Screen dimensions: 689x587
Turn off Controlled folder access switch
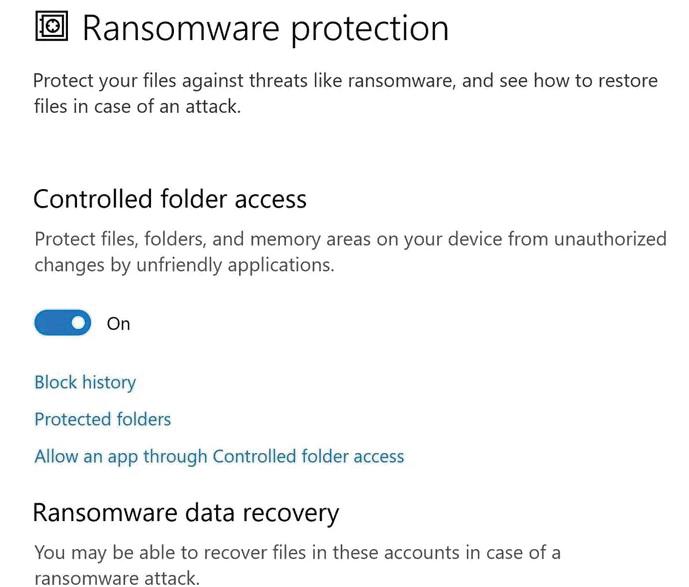click(62, 323)
